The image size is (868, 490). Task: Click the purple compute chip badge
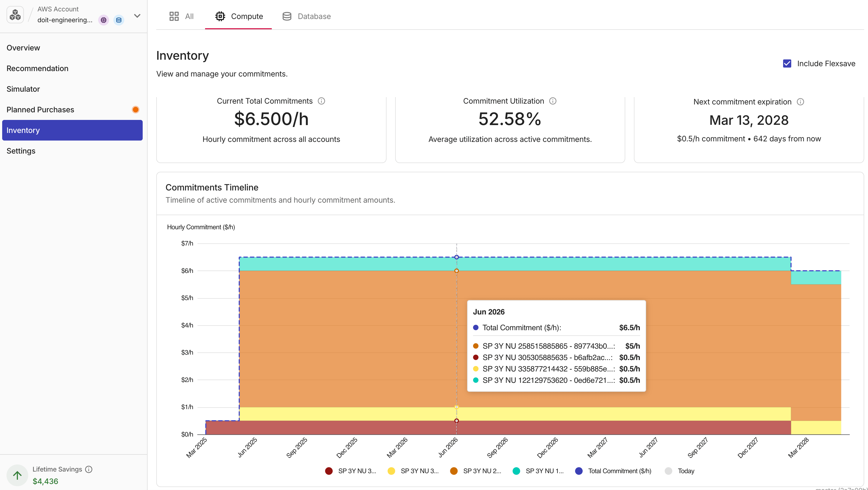click(x=103, y=20)
